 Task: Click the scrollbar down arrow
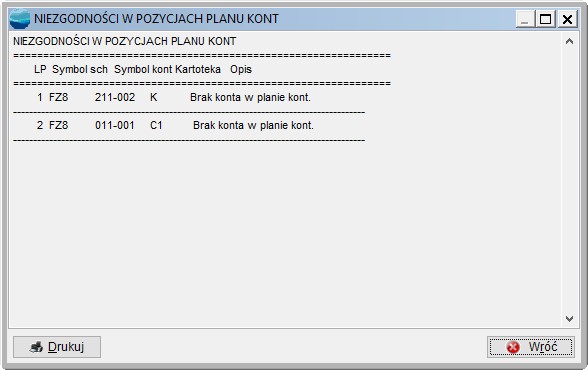coord(569,319)
